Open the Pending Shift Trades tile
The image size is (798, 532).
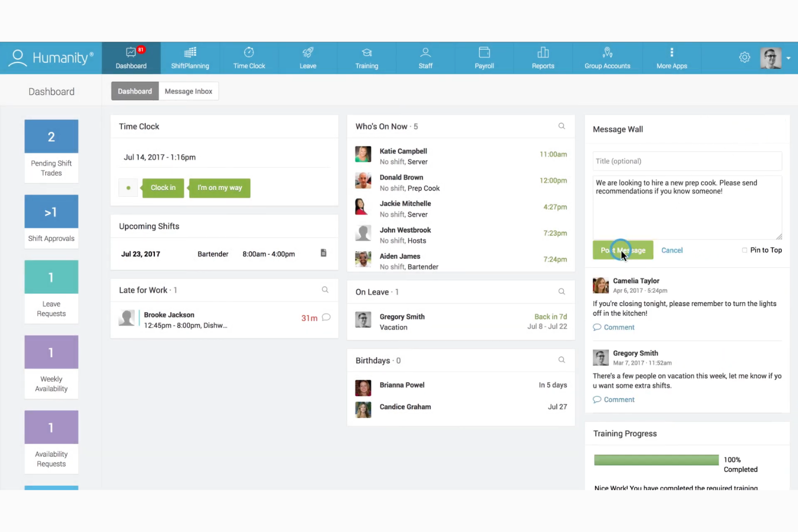coord(51,151)
